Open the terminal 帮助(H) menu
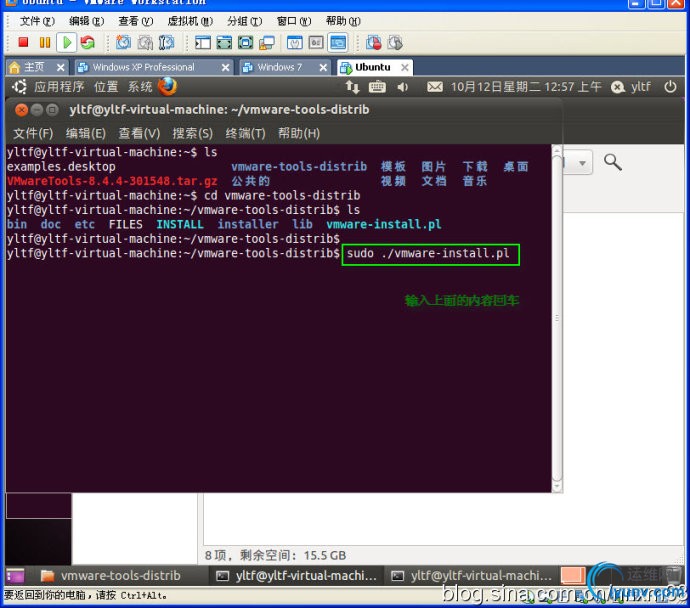 (x=299, y=133)
